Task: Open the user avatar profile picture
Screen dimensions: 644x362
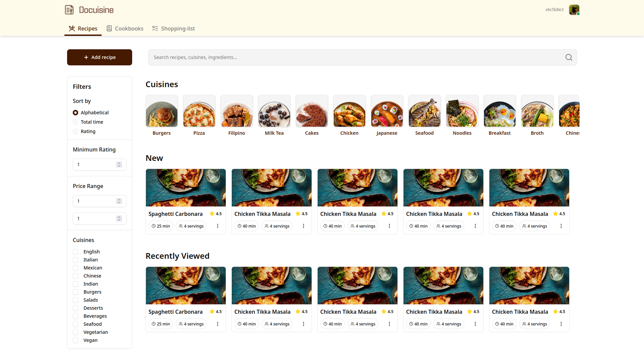Action: coord(574,10)
